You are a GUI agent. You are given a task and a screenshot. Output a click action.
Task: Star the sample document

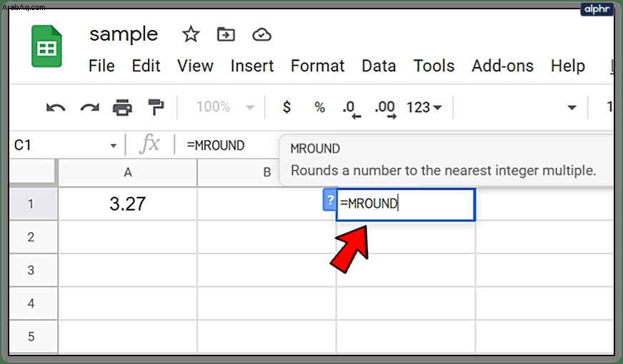point(191,34)
